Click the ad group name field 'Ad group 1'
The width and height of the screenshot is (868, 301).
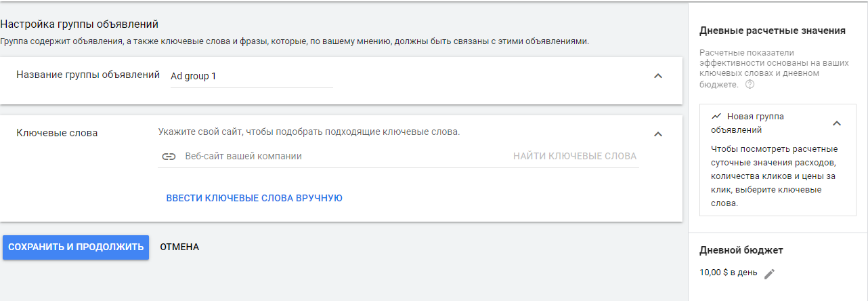pos(251,77)
